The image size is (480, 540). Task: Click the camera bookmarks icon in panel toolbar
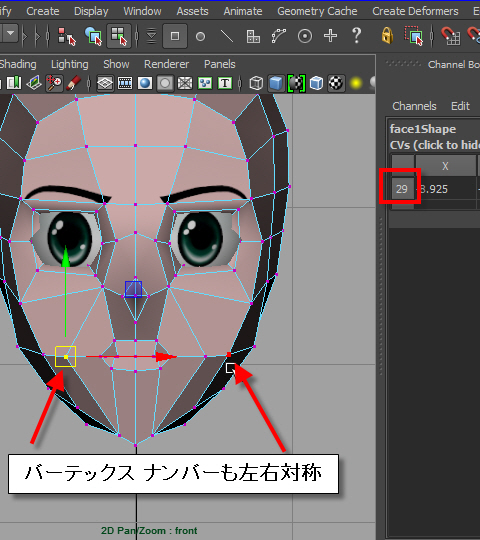(13, 83)
